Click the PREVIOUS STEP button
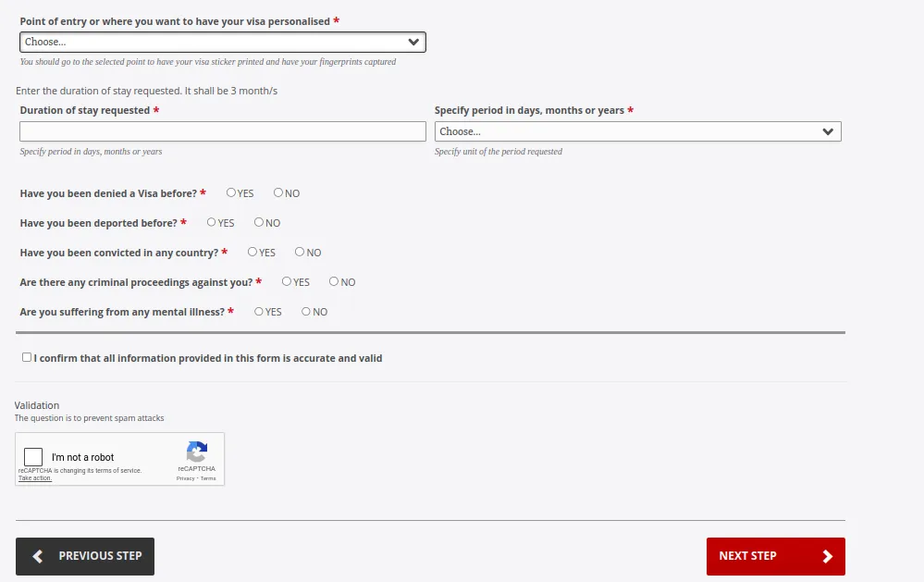This screenshot has height=582, width=924. click(84, 556)
